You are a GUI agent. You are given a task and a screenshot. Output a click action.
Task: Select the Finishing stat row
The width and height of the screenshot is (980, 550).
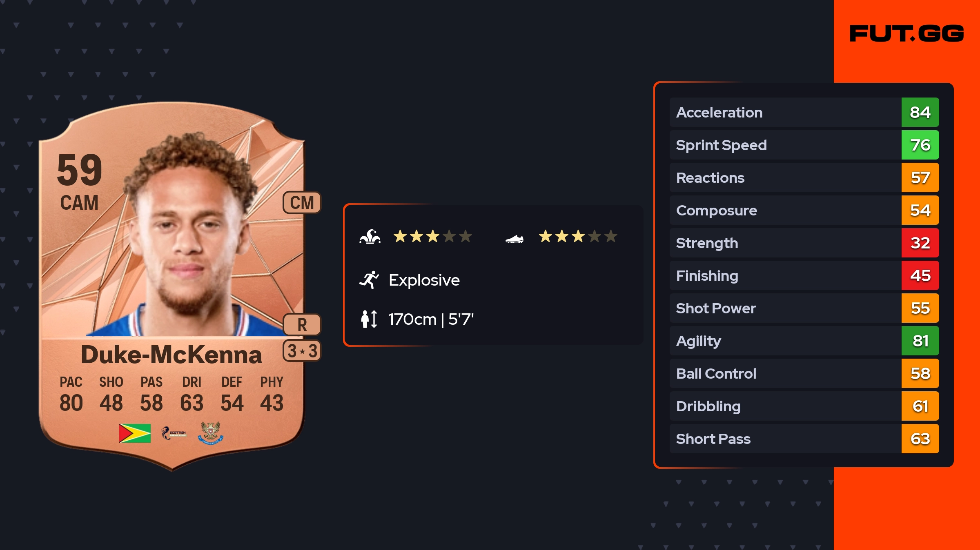click(785, 275)
